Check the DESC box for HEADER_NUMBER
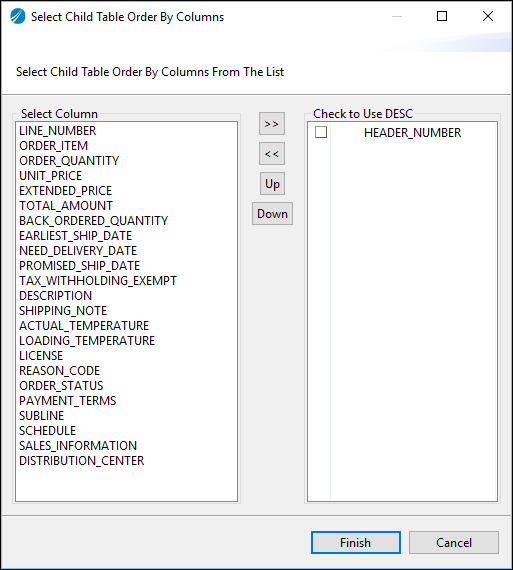This screenshot has height=570, width=513. coord(321,132)
